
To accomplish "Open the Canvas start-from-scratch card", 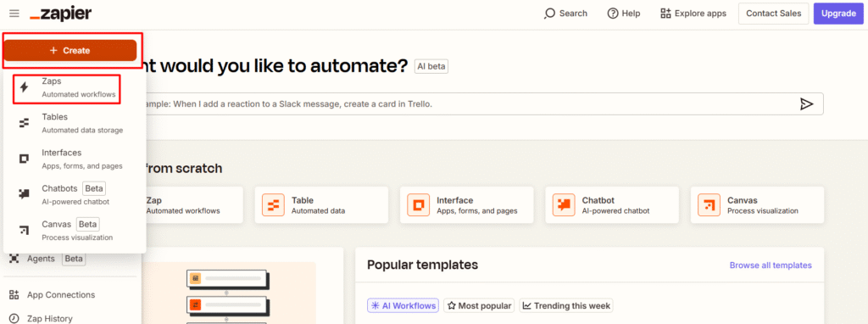I will pyautogui.click(x=757, y=205).
